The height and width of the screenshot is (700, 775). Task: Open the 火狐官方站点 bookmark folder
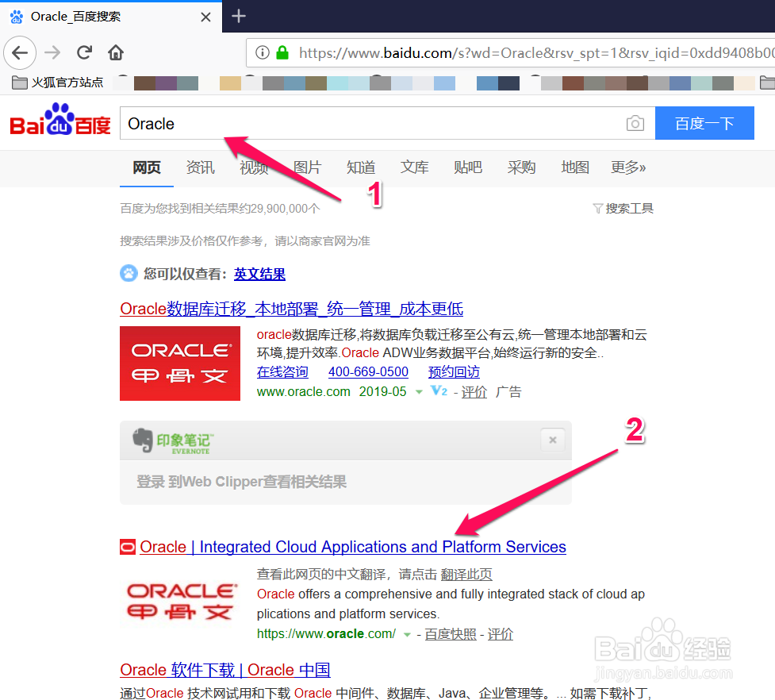coord(57,83)
